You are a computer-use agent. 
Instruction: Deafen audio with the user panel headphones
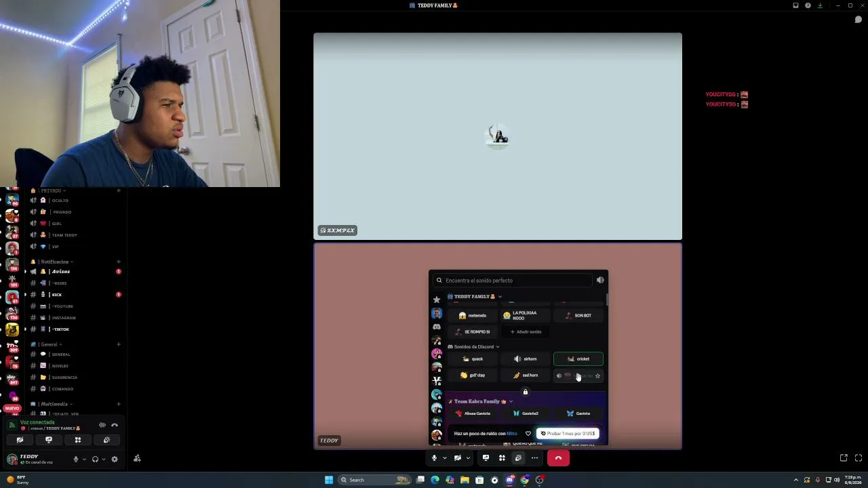(95, 459)
